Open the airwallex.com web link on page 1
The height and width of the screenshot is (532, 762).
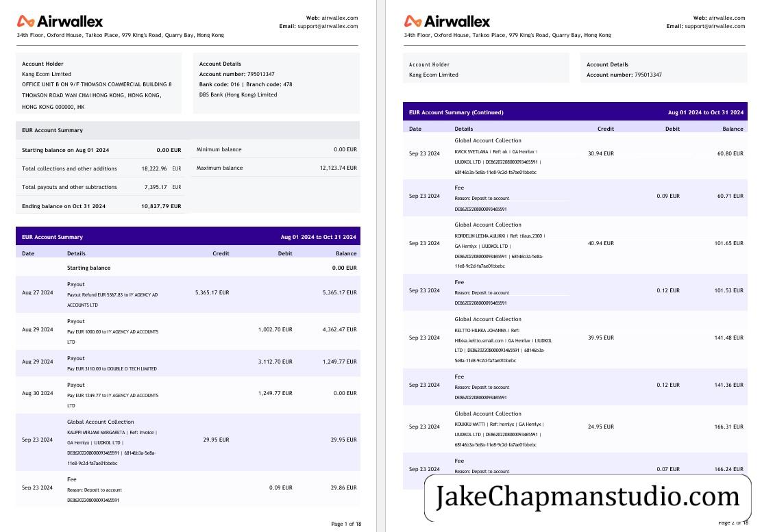340,18
